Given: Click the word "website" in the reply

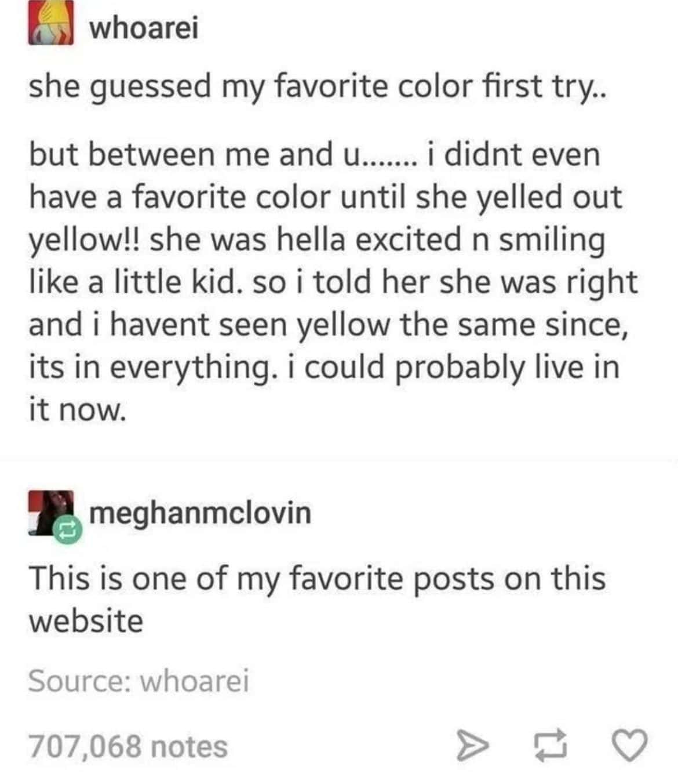Looking at the screenshot, I should pos(86,621).
